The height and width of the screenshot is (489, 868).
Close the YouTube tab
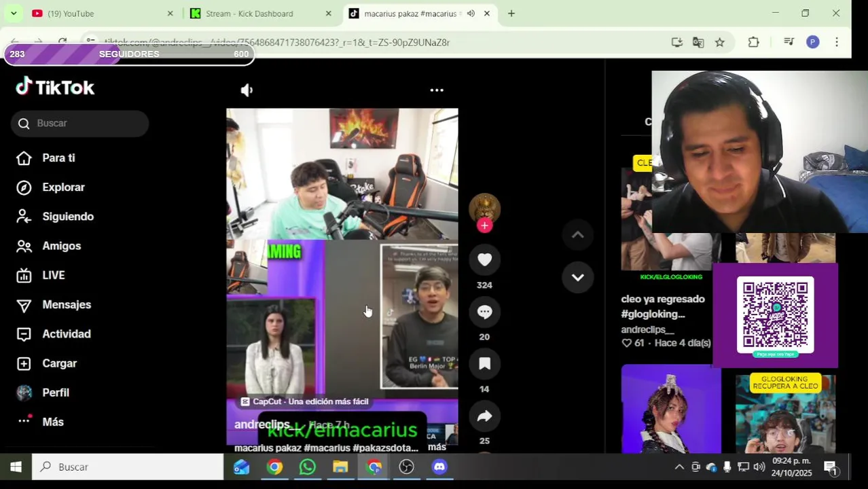[170, 14]
